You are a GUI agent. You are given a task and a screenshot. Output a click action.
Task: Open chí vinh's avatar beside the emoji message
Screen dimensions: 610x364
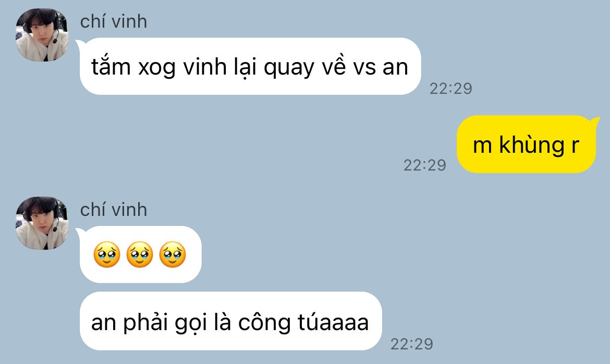[42, 223]
